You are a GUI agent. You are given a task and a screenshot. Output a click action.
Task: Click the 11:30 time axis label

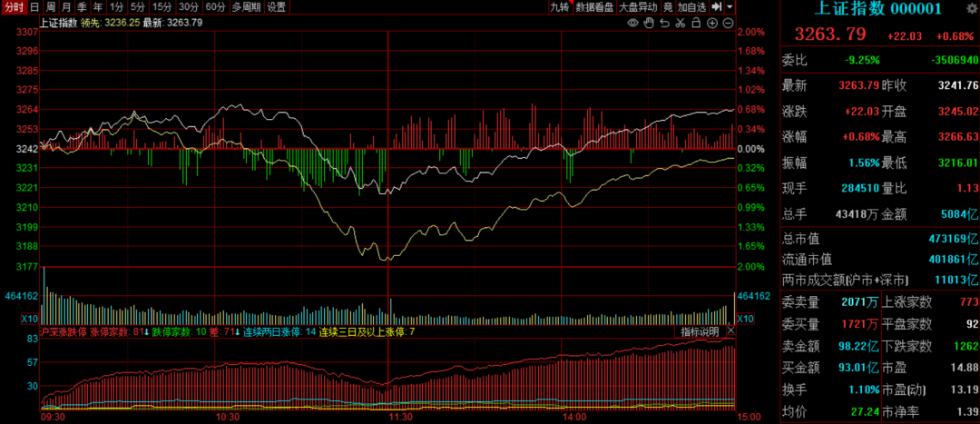(x=400, y=417)
